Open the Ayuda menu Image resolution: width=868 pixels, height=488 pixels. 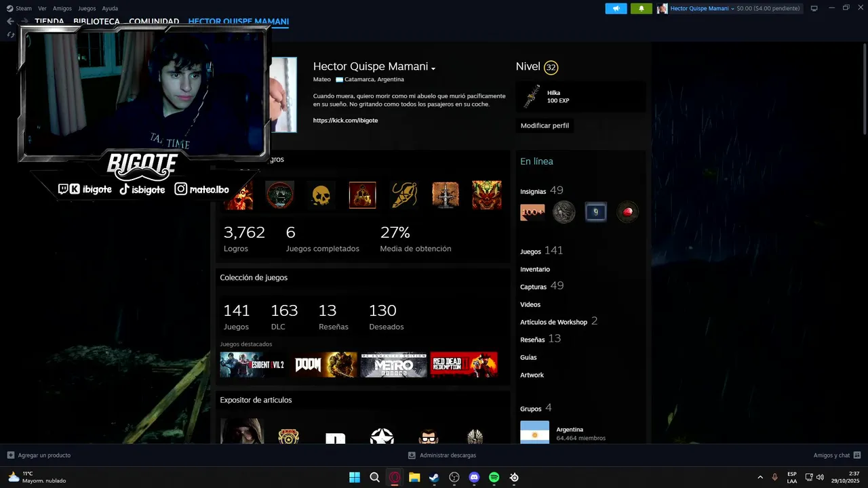[x=110, y=8]
